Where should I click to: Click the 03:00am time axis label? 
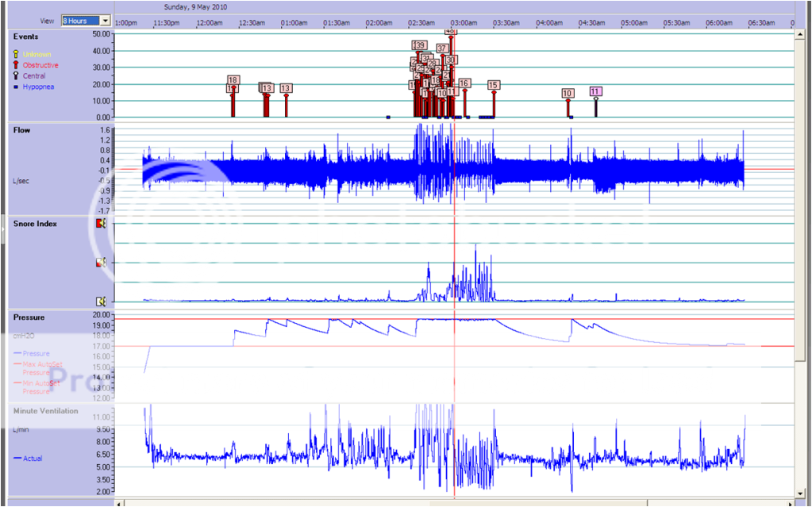pos(464,23)
